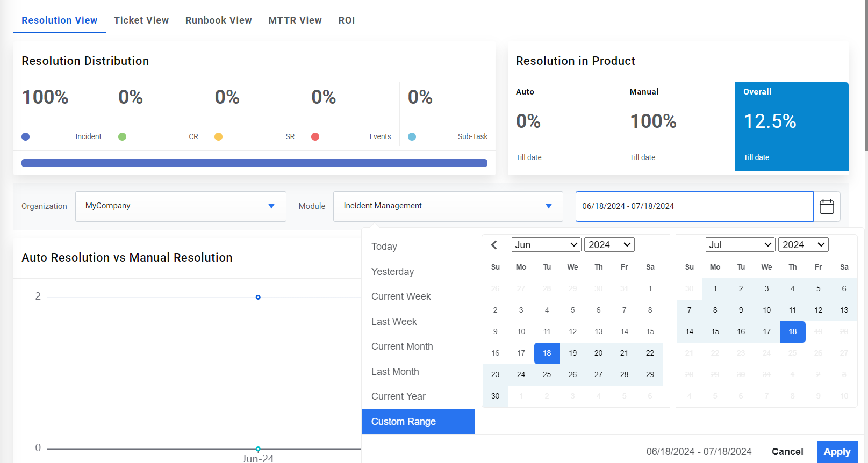This screenshot has height=463, width=868.
Task: Expand the Organization MyCompany dropdown
Action: click(181, 206)
